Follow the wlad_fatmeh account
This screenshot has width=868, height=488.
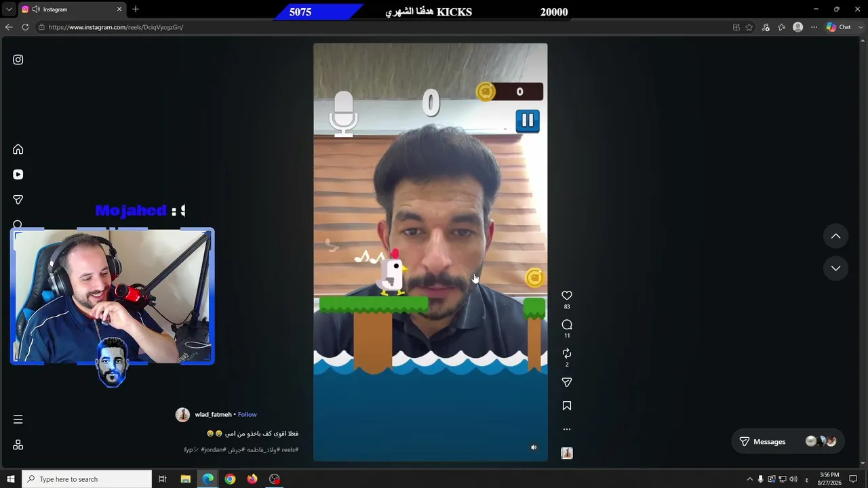[x=247, y=415]
